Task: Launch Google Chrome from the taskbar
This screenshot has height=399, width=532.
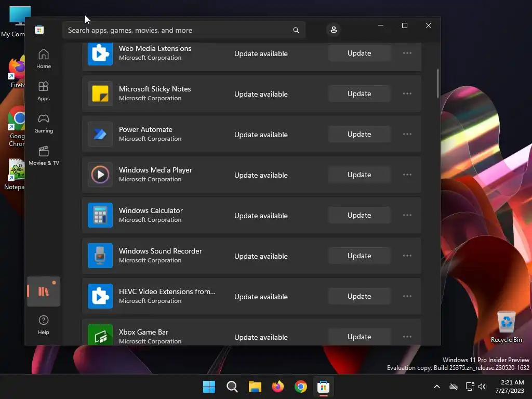Action: pos(301,387)
